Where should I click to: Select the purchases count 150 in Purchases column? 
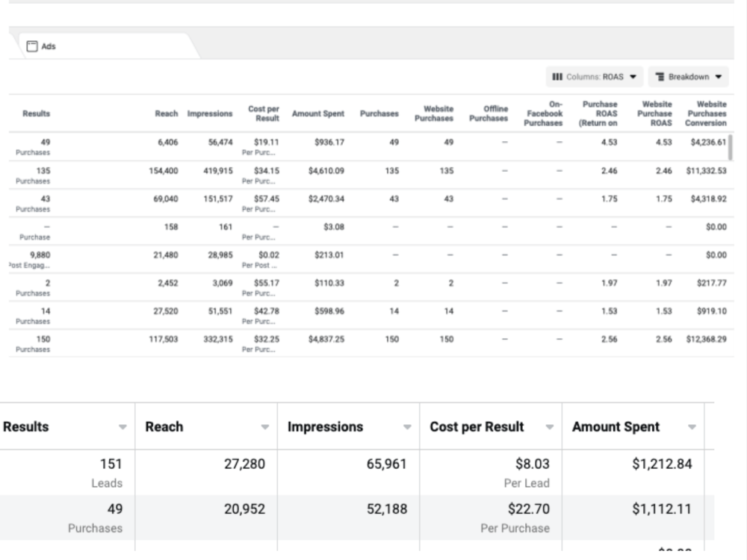pos(391,339)
